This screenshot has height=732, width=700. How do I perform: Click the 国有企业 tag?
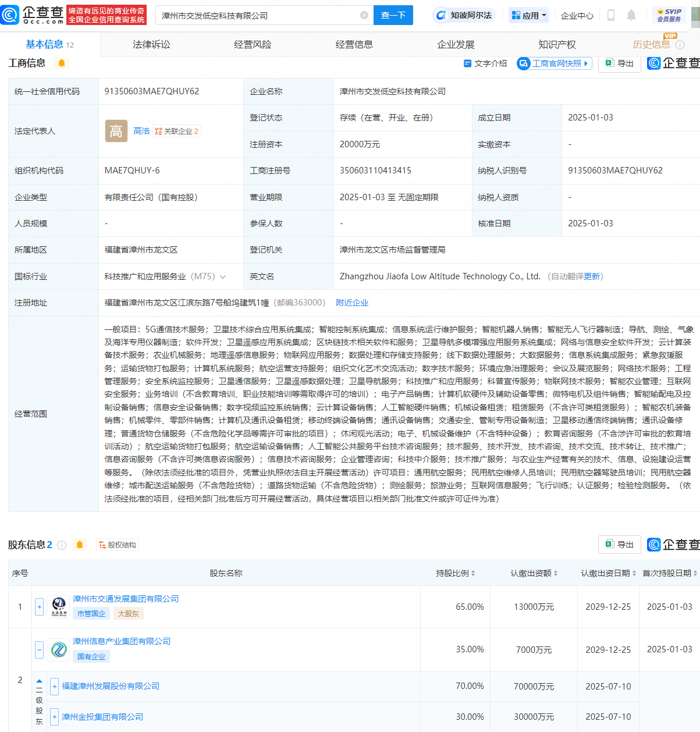pyautogui.click(x=91, y=657)
